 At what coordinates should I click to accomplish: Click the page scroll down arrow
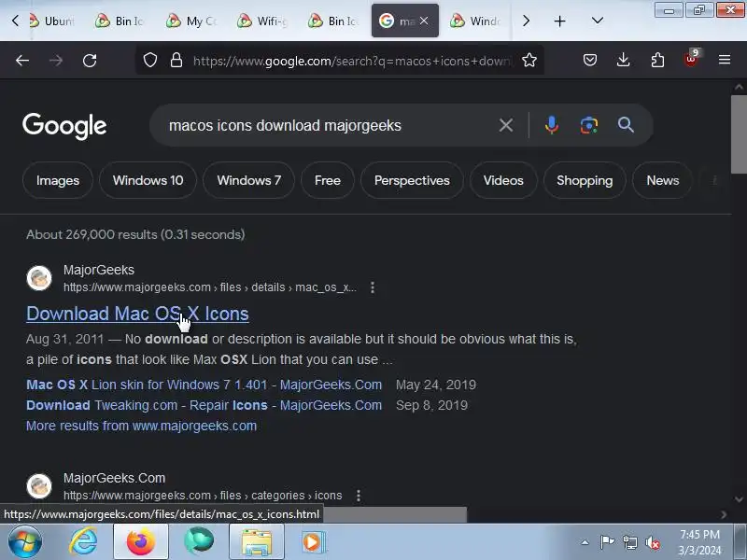(739, 499)
